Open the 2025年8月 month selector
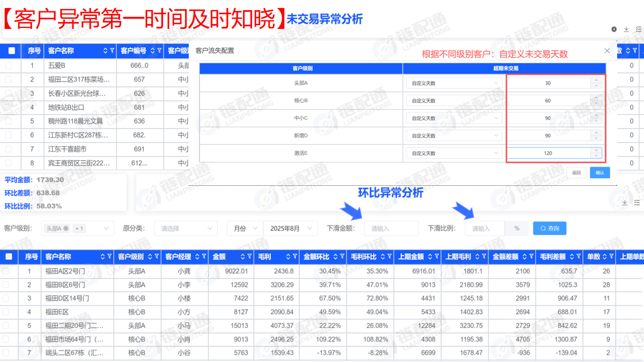The width and height of the screenshot is (644, 362). point(290,229)
